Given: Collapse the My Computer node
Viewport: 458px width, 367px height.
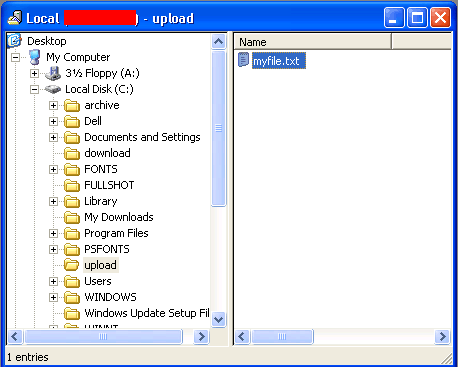Looking at the screenshot, I should pyautogui.click(x=15, y=57).
